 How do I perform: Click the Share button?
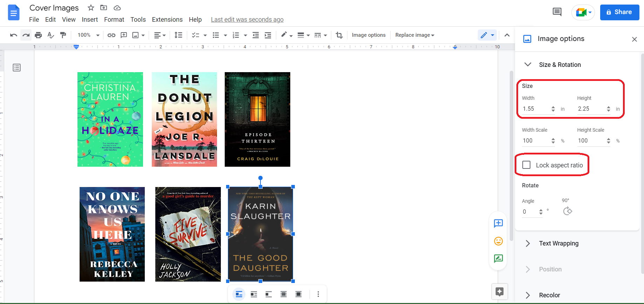pyautogui.click(x=619, y=12)
